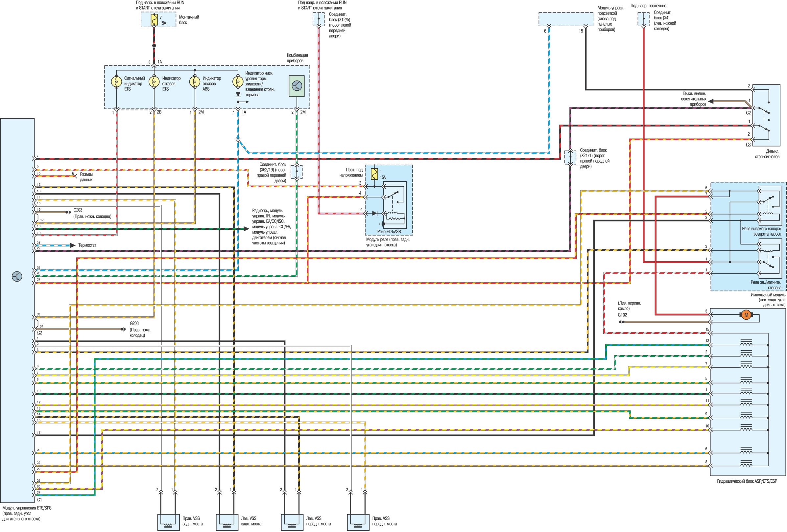
Task: Click the underlined C1 connector label
Action: tap(39, 499)
